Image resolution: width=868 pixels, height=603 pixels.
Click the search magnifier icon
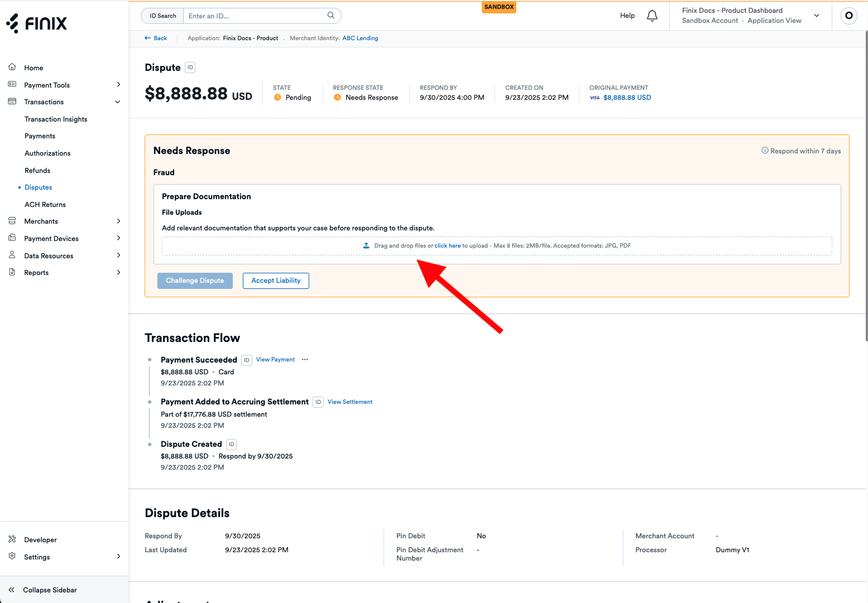(331, 16)
